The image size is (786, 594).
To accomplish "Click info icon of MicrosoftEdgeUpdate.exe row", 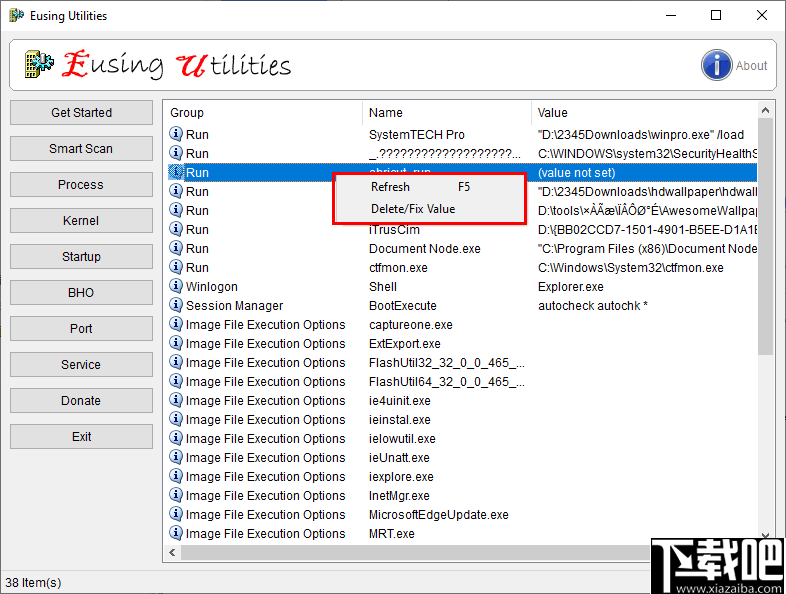I will [x=175, y=515].
